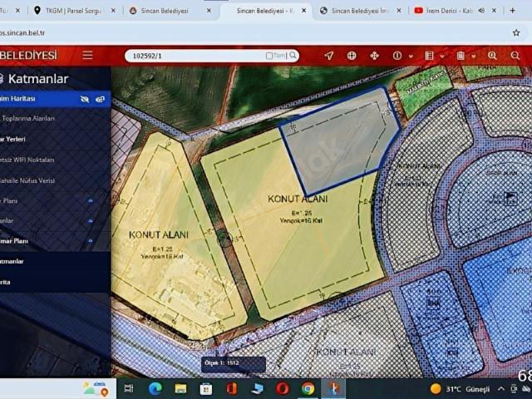Switch to the 'TKGM | Parsel Sorgu' tab
The height and width of the screenshot is (399, 532).
73,11
